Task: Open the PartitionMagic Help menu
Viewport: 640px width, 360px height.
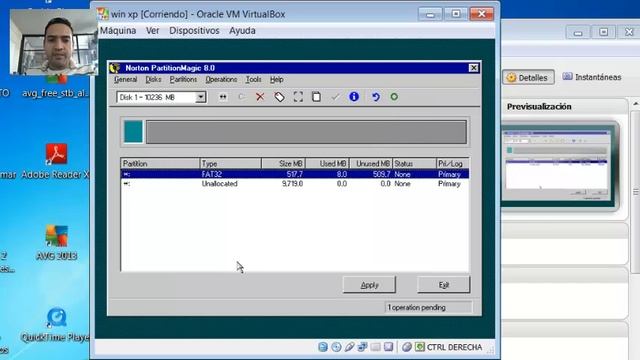Action: 276,79
